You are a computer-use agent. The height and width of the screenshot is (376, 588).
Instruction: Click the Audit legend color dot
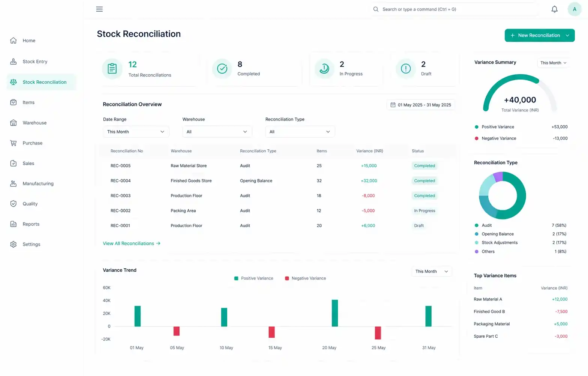476,226
